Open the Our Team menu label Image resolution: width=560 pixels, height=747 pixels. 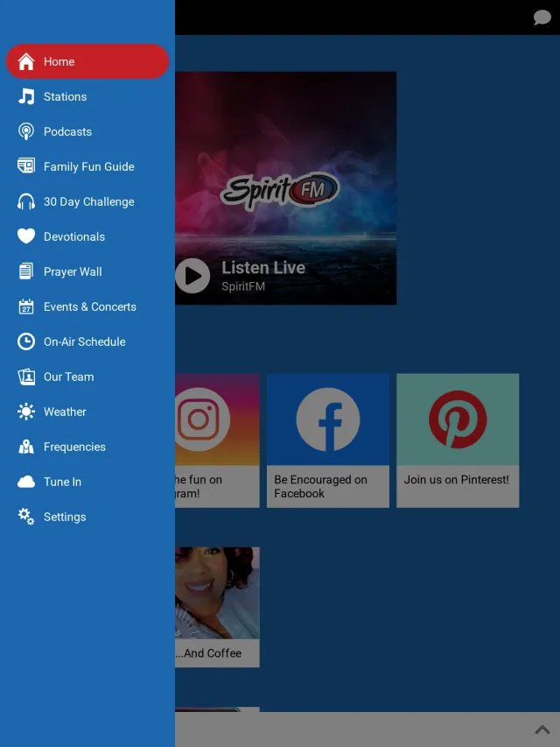click(x=68, y=377)
